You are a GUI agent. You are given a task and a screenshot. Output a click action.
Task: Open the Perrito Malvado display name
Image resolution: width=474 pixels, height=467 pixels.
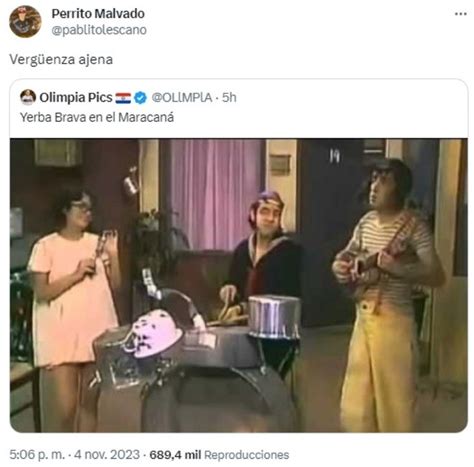(98, 14)
